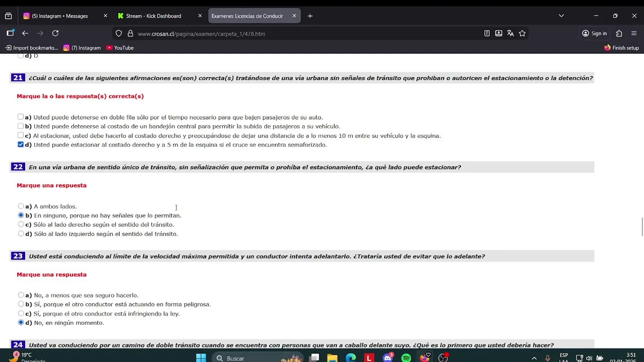Viewport: 644px width, 362px height.
Task: Close the Examenes Licencias de Conducir tab
Action: tap(294, 16)
